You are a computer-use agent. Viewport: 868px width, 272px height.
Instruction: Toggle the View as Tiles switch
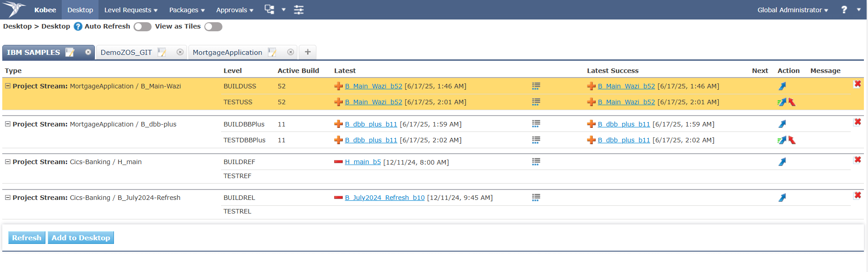(x=213, y=27)
